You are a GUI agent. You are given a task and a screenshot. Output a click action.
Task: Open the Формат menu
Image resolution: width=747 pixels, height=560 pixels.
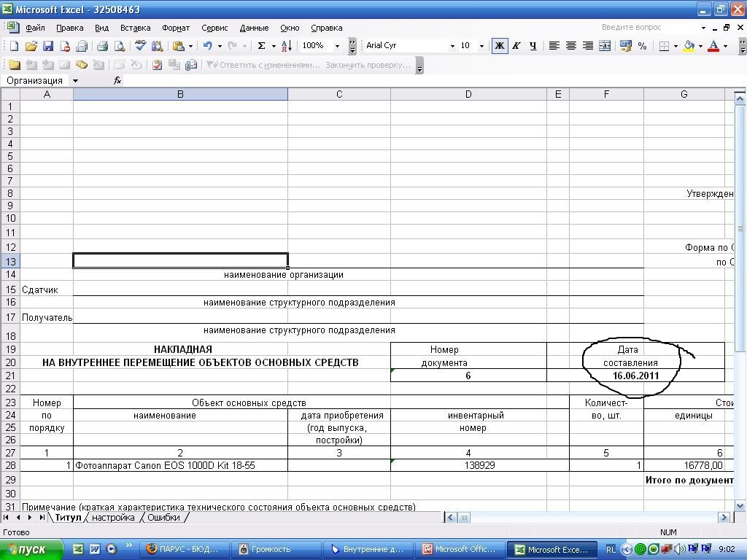point(175,28)
